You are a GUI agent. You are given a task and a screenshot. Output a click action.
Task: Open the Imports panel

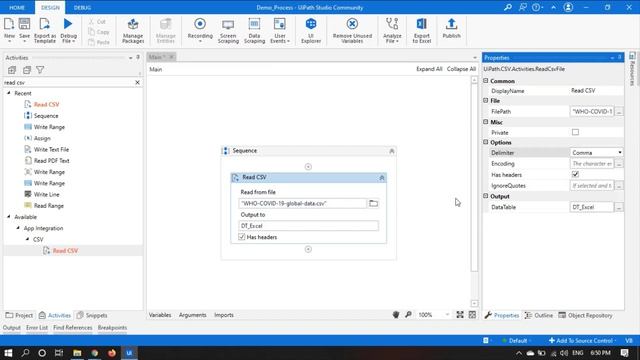pyautogui.click(x=224, y=315)
